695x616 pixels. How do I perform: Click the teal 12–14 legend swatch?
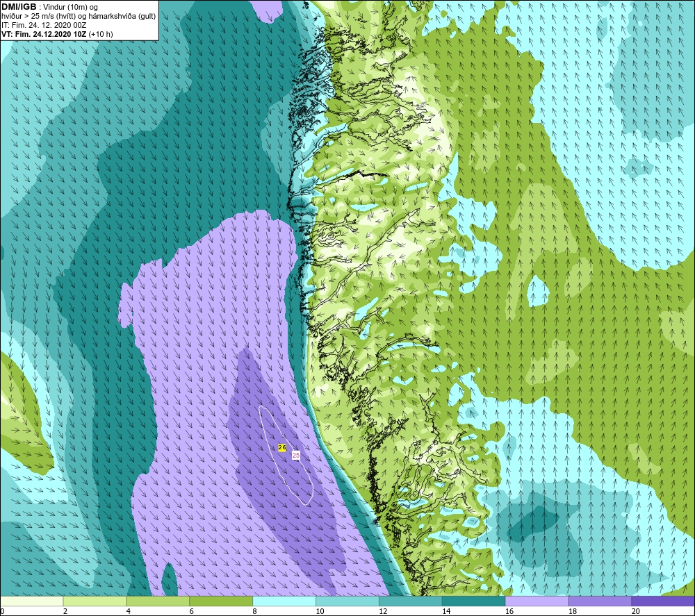click(411, 601)
